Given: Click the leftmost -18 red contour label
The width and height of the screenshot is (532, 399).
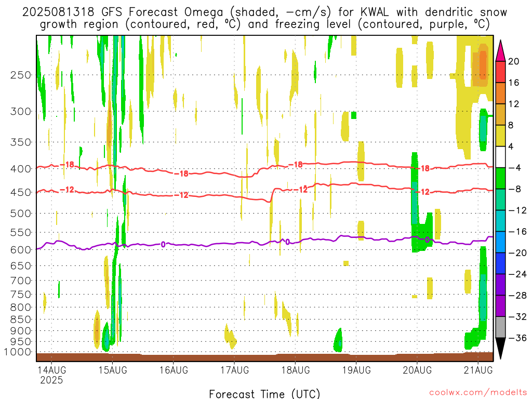Looking at the screenshot, I should point(67,165).
